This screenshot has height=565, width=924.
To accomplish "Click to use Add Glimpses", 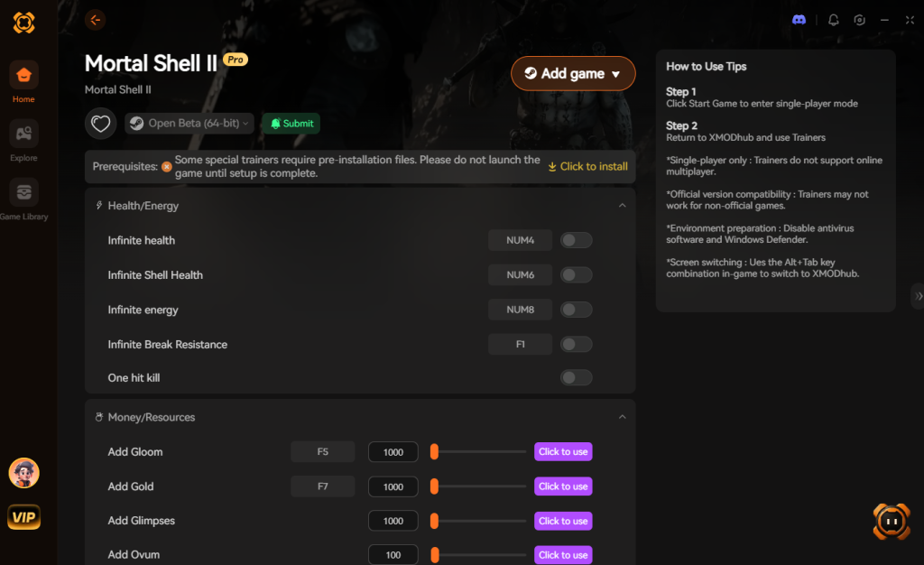I will (563, 521).
